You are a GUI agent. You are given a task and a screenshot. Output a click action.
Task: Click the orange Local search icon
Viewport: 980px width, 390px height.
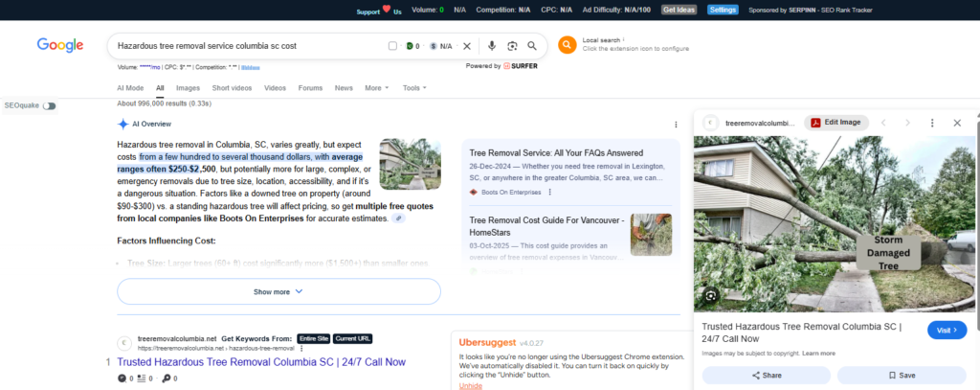568,45
